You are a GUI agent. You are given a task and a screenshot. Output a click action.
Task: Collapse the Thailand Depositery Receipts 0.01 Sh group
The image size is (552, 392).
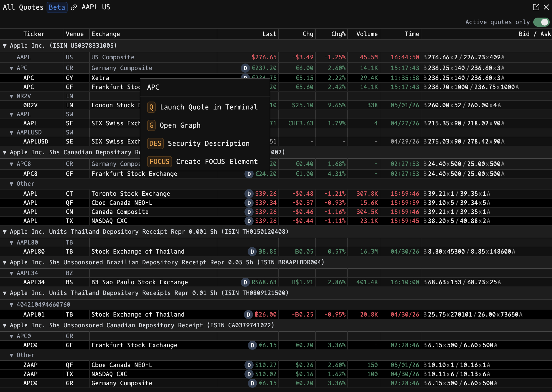click(5, 293)
